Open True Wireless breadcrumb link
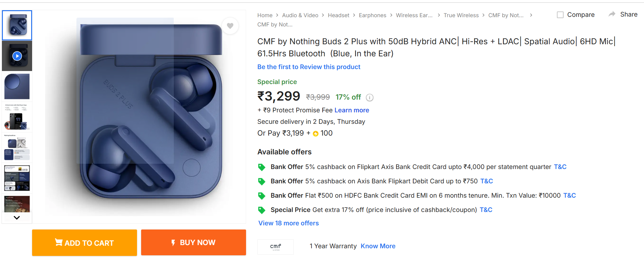The height and width of the screenshot is (261, 644). 461,15
